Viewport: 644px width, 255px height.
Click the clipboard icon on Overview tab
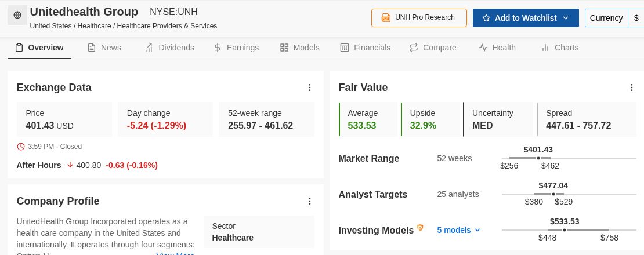click(x=19, y=48)
